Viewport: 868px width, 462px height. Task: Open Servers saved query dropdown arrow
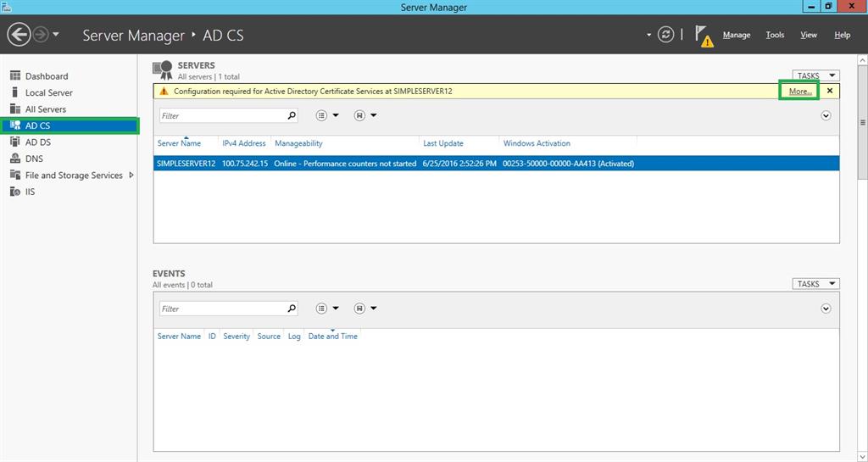click(x=374, y=115)
